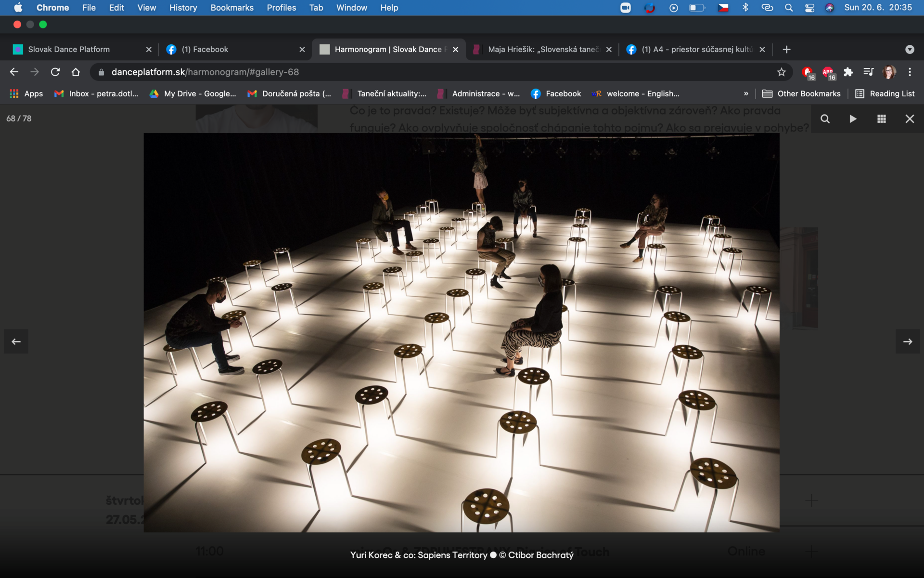Open the Reading List

coord(885,93)
